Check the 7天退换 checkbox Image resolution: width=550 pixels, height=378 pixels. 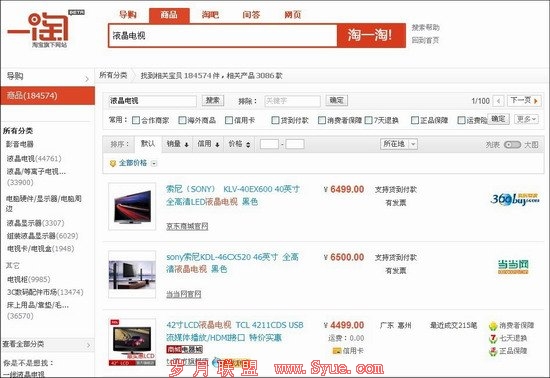[x=368, y=120]
